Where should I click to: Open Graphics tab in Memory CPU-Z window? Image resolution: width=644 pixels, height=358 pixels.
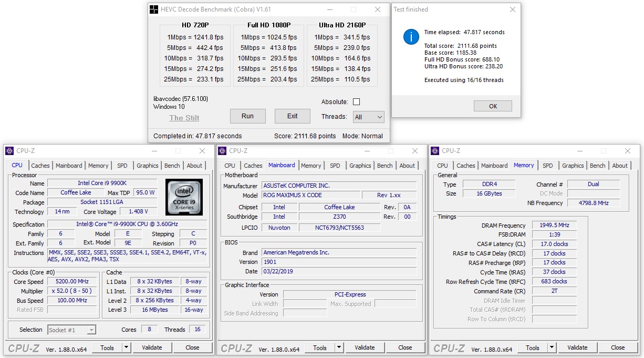pos(573,166)
